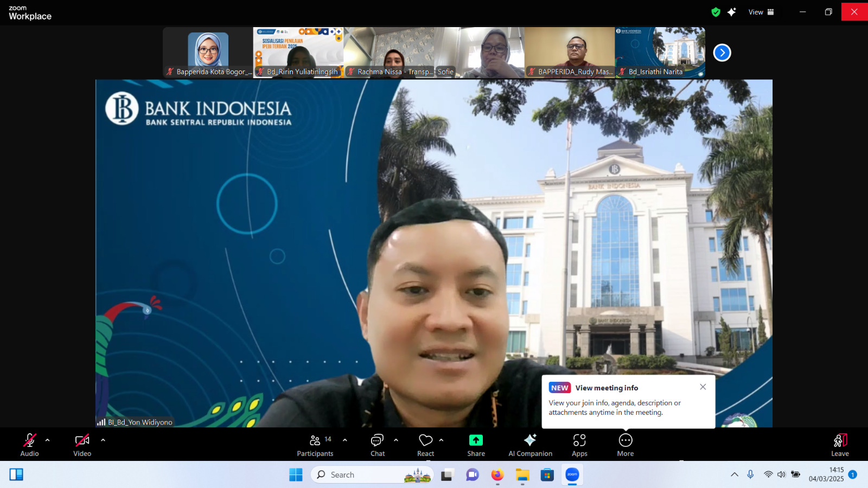
Task: Open Task View in the taskbar
Action: (x=447, y=475)
